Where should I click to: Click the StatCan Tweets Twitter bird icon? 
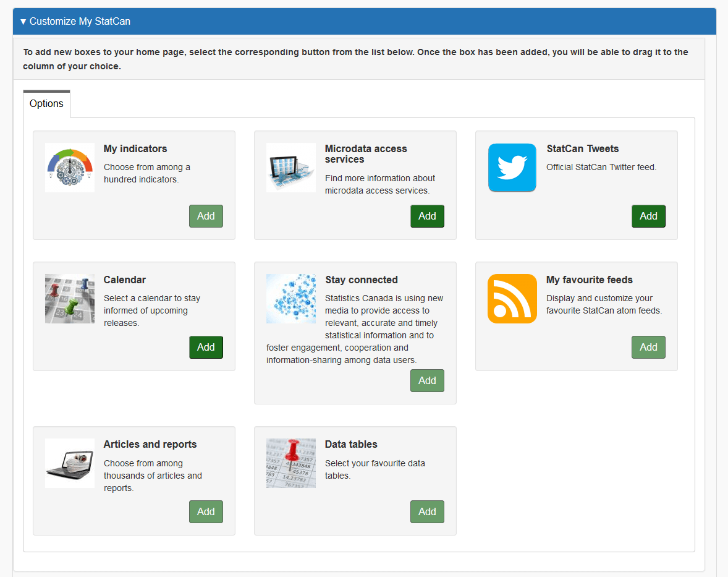pyautogui.click(x=512, y=168)
